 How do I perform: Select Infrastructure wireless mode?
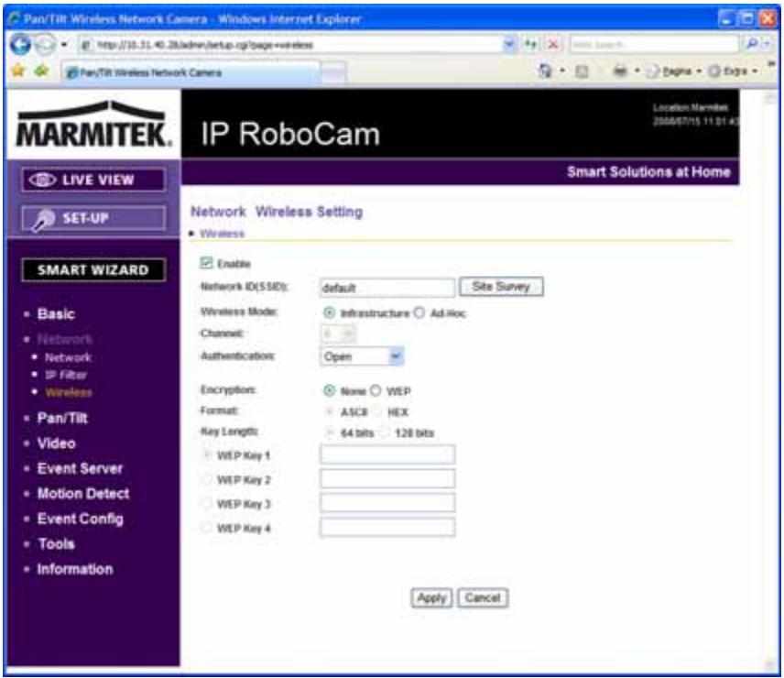pyautogui.click(x=329, y=313)
